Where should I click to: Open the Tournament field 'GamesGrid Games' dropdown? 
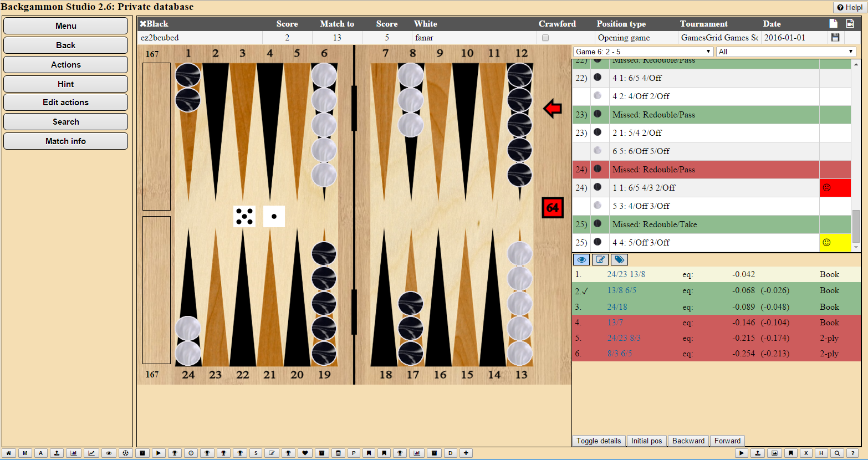719,38
